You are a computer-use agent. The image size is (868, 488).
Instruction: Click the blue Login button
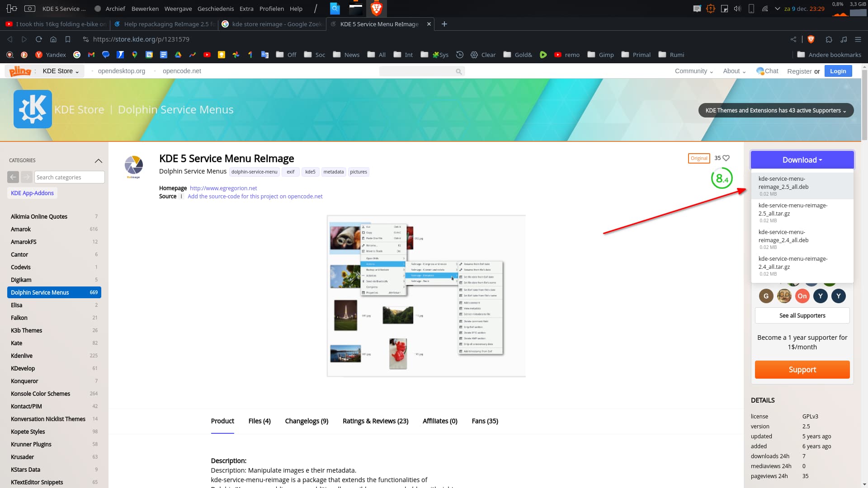point(838,71)
